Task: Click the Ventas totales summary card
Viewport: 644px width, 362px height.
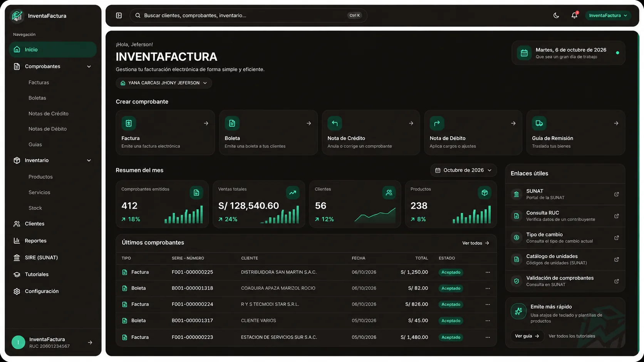Action: (259, 204)
